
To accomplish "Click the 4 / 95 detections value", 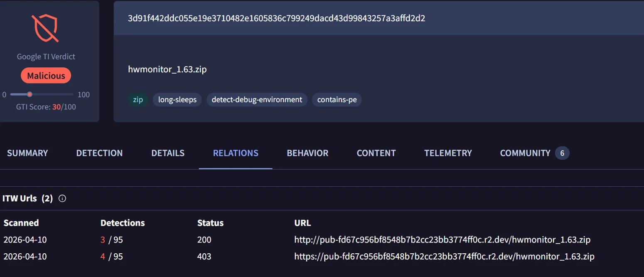I will point(112,257).
